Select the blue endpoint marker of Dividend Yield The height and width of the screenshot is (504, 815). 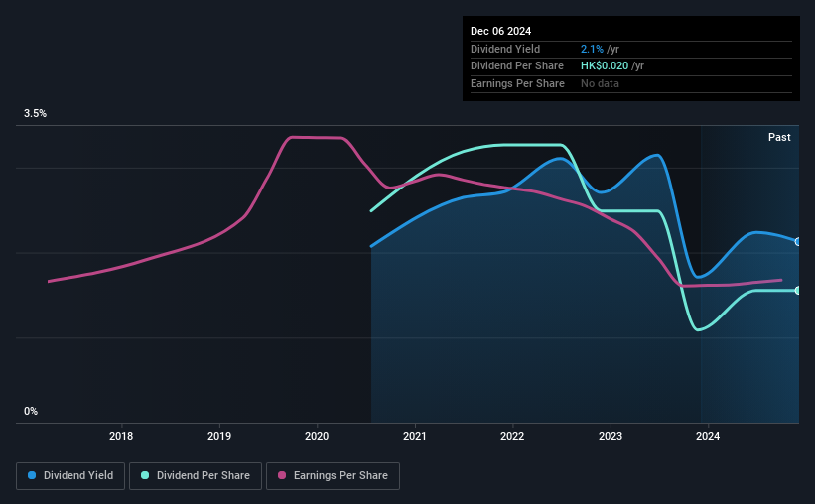798,242
